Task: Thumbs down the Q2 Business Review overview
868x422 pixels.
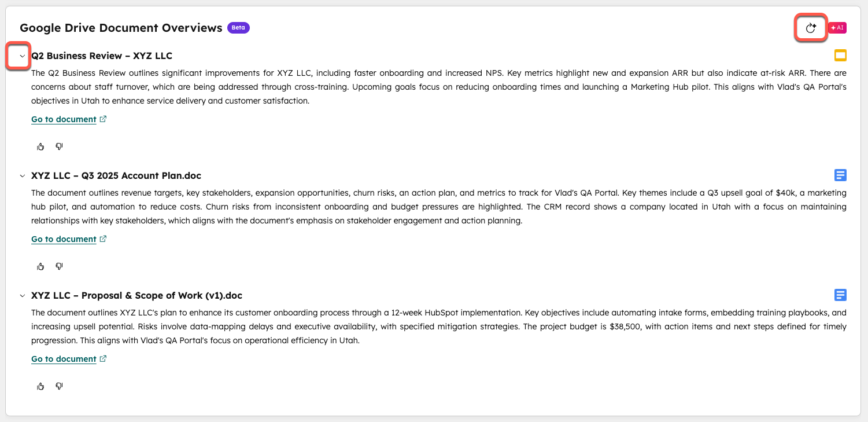Action: (59, 146)
